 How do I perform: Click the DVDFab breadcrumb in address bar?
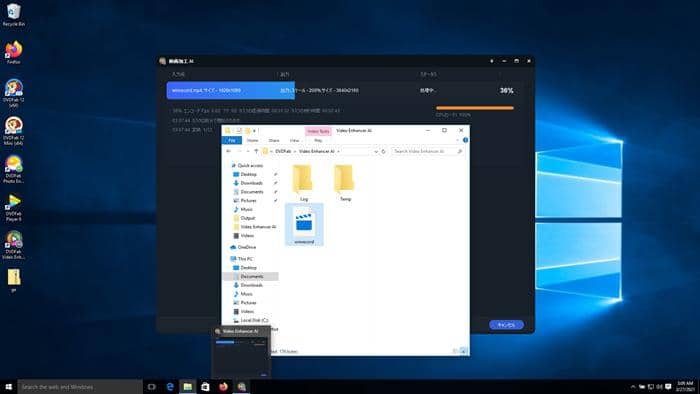(x=283, y=151)
